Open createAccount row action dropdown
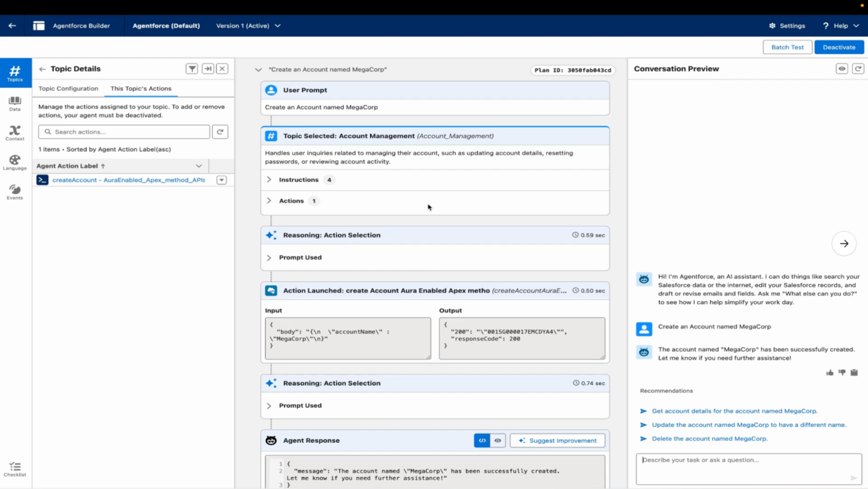The height and width of the screenshot is (489, 868). click(x=222, y=180)
